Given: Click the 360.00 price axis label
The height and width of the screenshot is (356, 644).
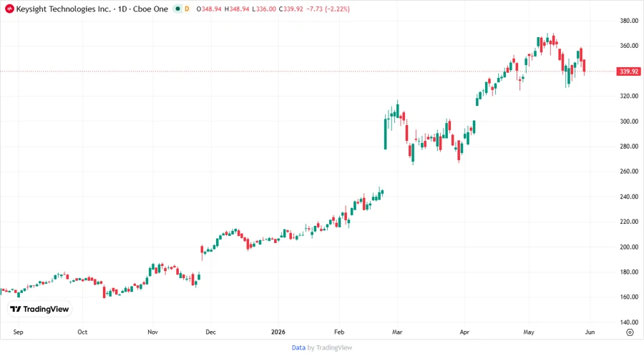Looking at the screenshot, I should [629, 46].
